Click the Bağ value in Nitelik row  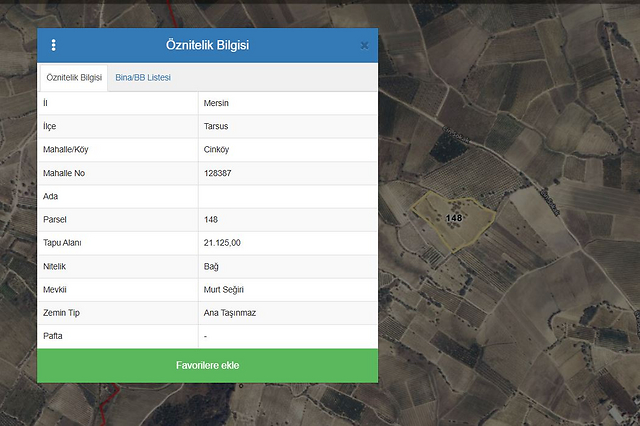pyautogui.click(x=210, y=266)
